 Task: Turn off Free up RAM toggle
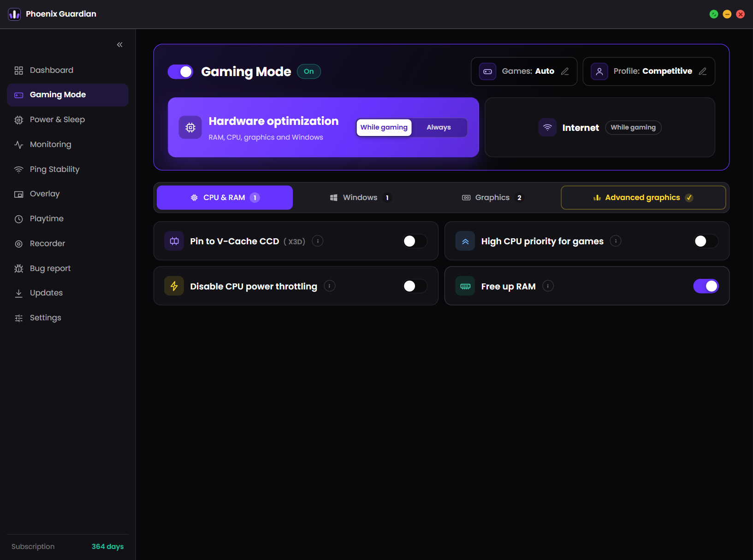(706, 286)
